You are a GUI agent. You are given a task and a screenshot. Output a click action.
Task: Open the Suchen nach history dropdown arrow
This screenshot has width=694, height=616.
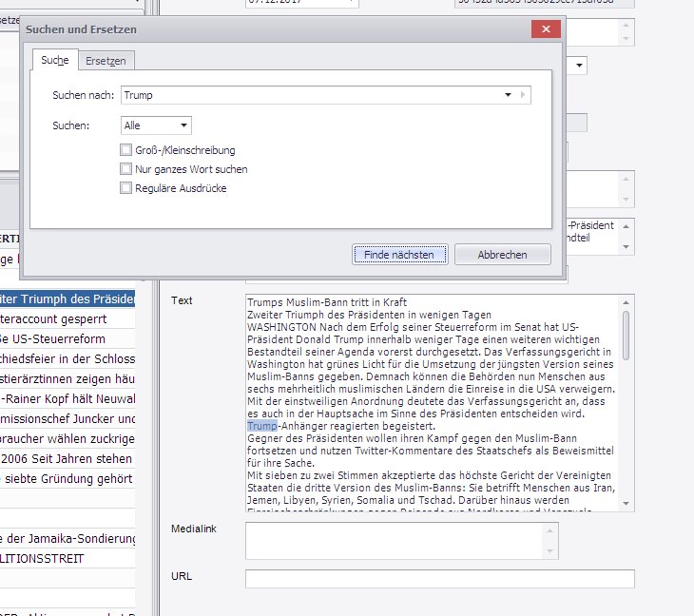(509, 95)
